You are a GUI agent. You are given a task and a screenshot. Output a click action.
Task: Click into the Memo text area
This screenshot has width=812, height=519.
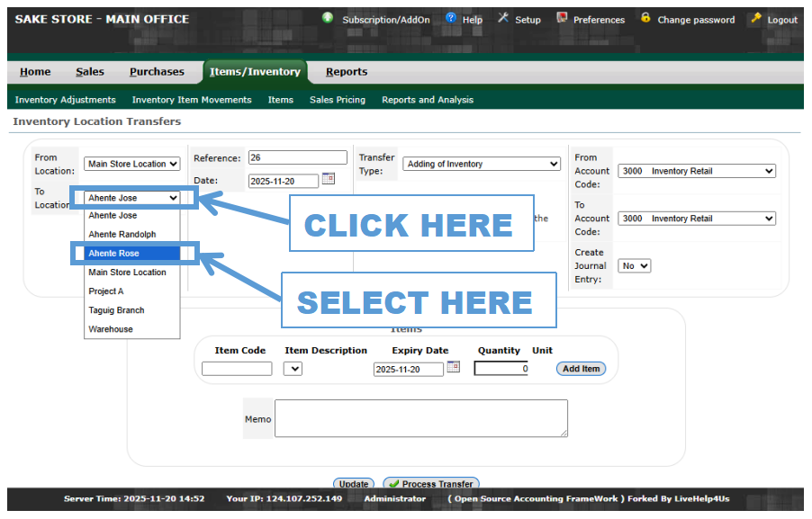click(x=420, y=418)
